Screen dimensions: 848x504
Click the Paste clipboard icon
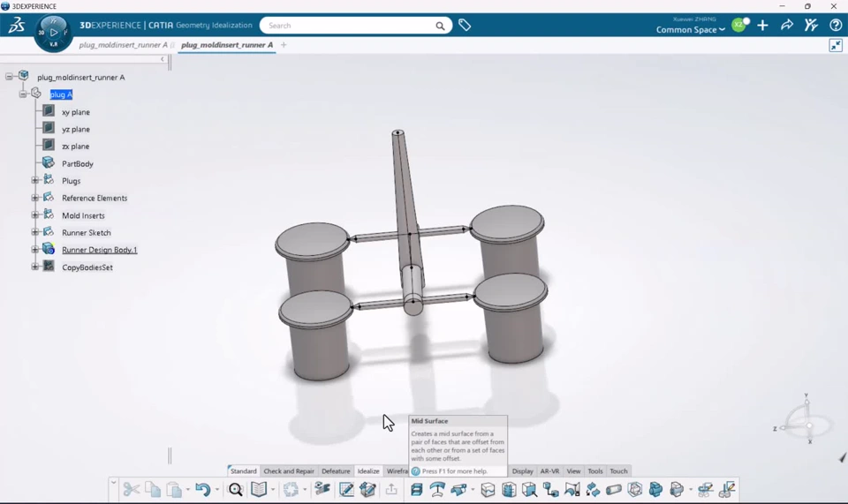tap(174, 489)
